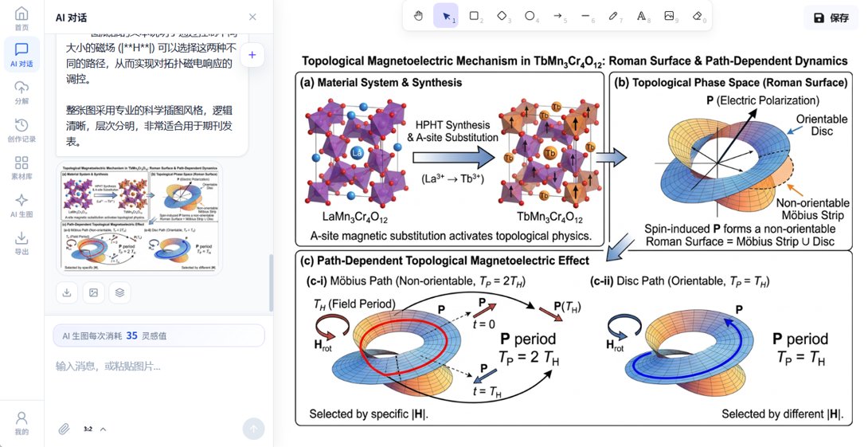Click the attach file paperclip icon
Viewport: 868px width, 447px height.
65,429
